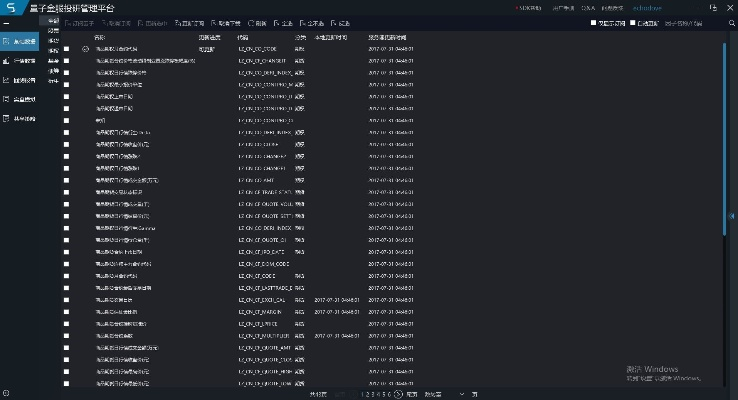Click the next page arrow in the pagination bar
The image size is (738, 400).
tap(398, 394)
